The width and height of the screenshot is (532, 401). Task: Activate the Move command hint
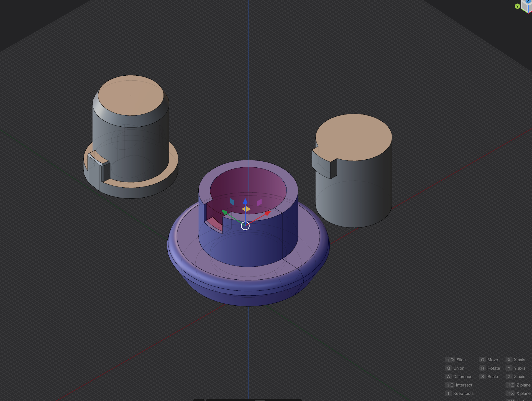click(x=489, y=360)
